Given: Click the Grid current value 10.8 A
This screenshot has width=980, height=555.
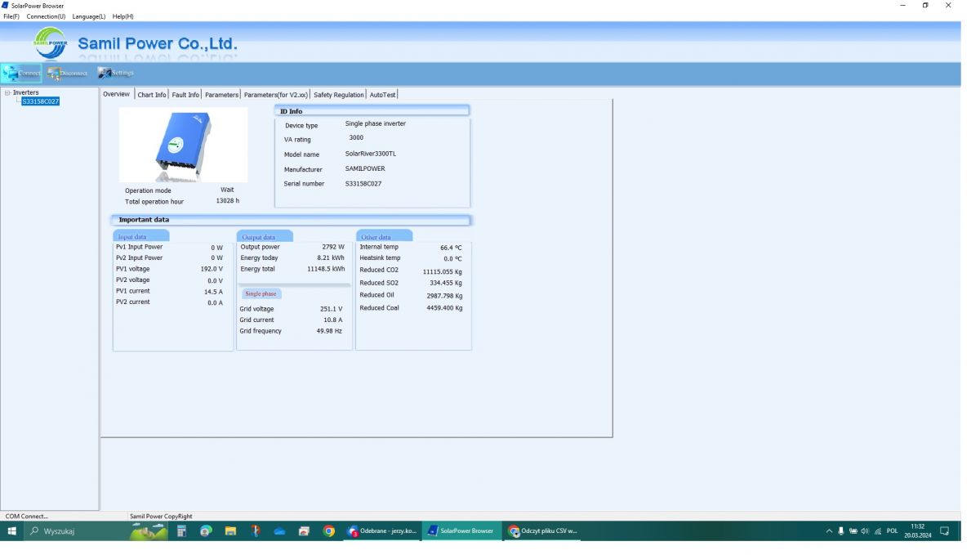Looking at the screenshot, I should pos(333,320).
